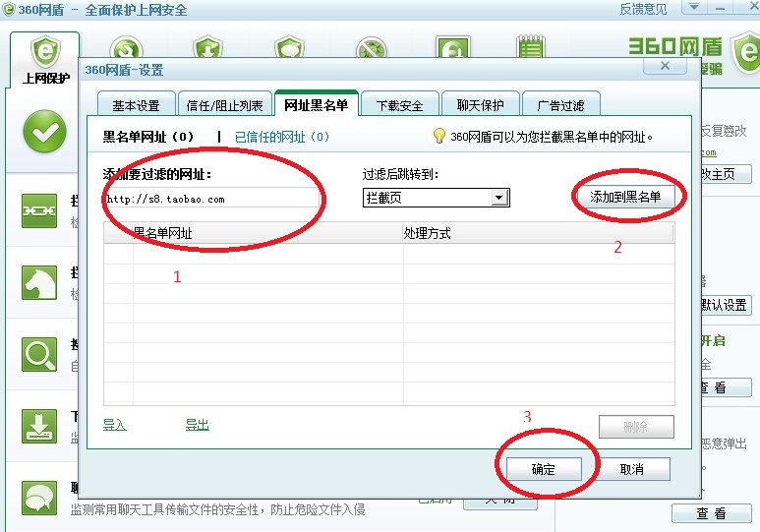
Task: Click the green chain link icon
Action: (39, 211)
